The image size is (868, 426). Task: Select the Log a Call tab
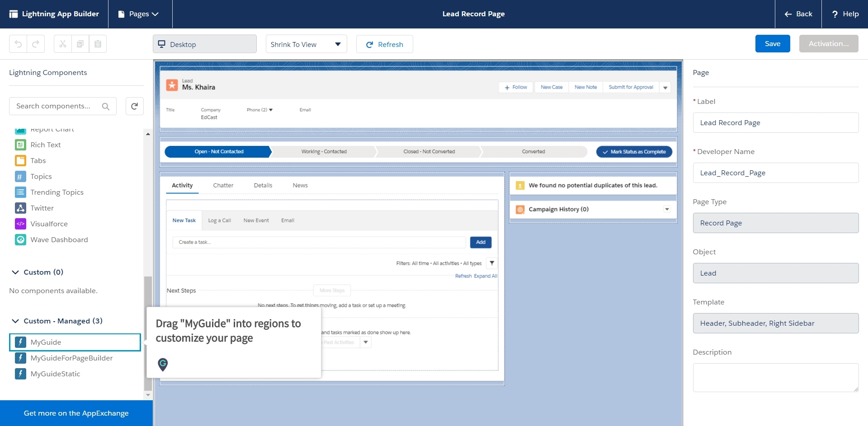point(219,220)
